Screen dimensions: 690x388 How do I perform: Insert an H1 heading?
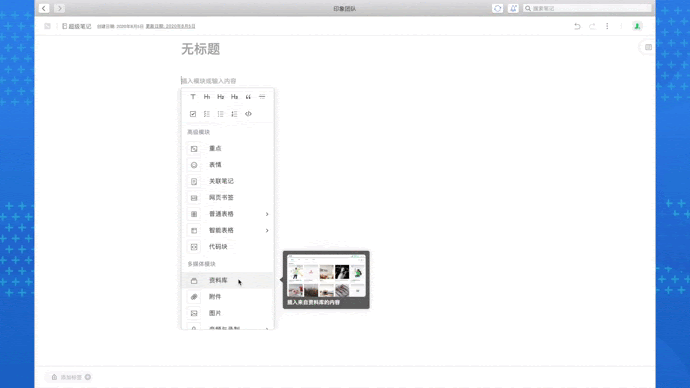coord(207,96)
